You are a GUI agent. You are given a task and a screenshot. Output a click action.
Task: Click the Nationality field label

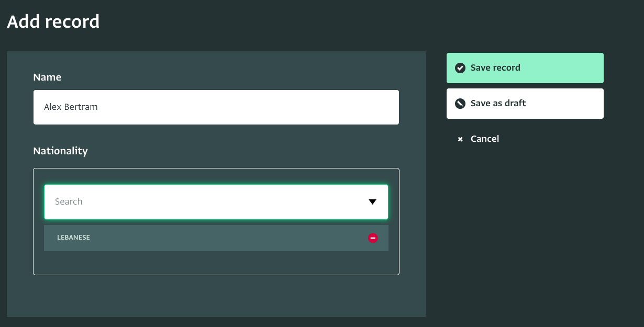point(60,151)
